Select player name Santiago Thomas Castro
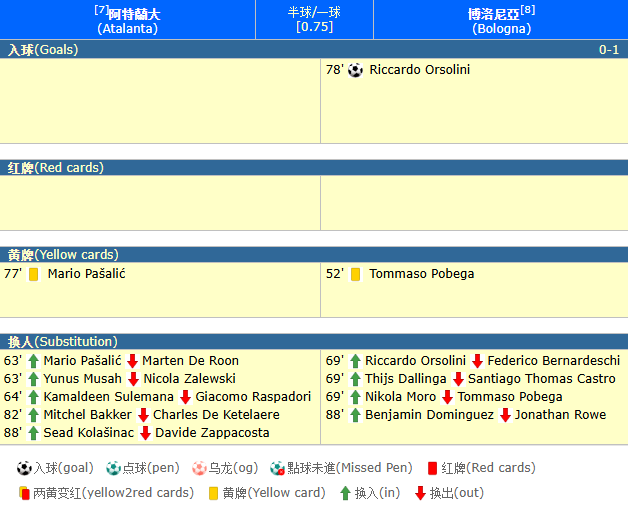Screen dimensions: 628x512 [541, 379]
